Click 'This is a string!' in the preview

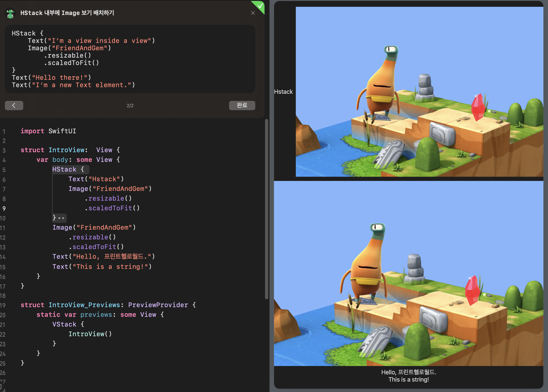[409, 380]
